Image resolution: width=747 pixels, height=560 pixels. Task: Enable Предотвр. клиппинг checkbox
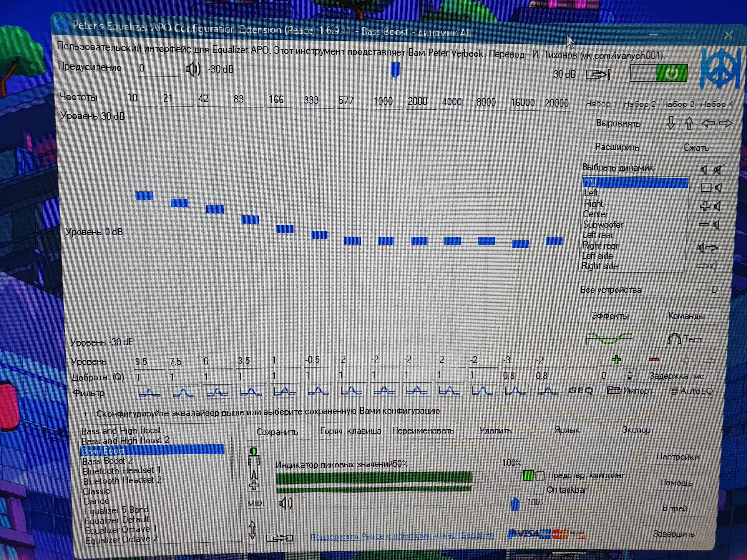[540, 476]
